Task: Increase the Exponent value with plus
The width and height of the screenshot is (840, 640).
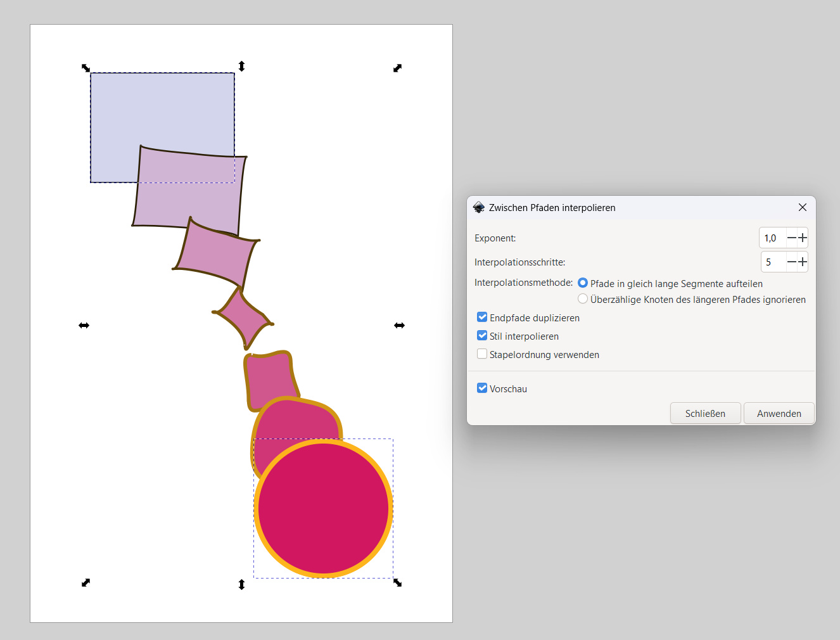Action: [802, 238]
